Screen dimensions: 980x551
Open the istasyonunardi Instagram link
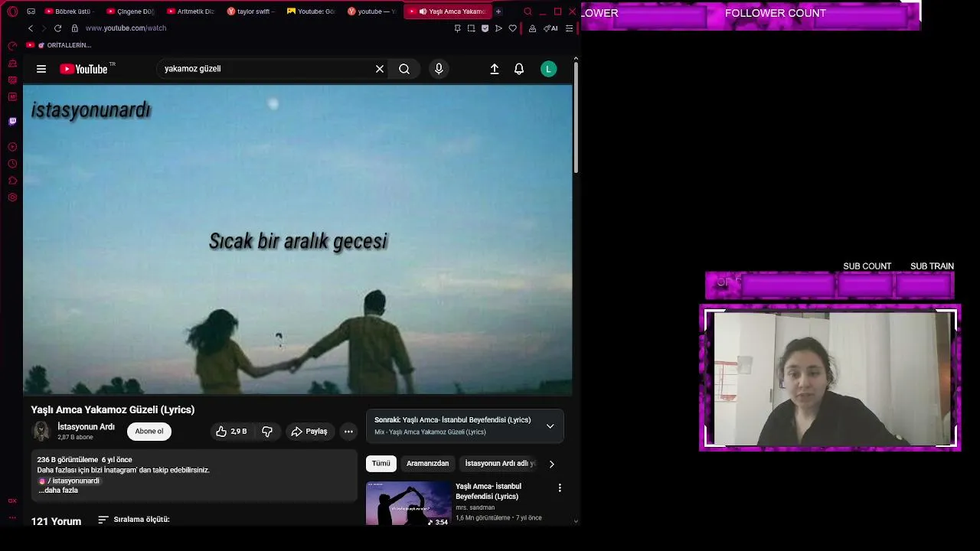click(x=70, y=481)
